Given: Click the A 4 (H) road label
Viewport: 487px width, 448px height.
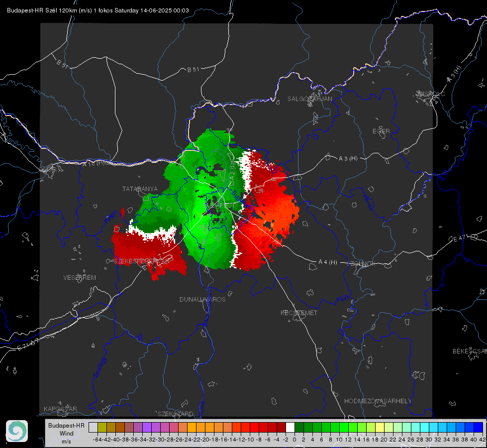Looking at the screenshot, I should 328,262.
